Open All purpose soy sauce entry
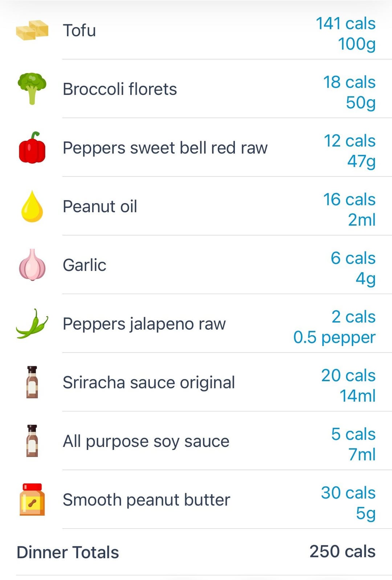Screen dimensions: 392x580 pyautogui.click(x=196, y=441)
